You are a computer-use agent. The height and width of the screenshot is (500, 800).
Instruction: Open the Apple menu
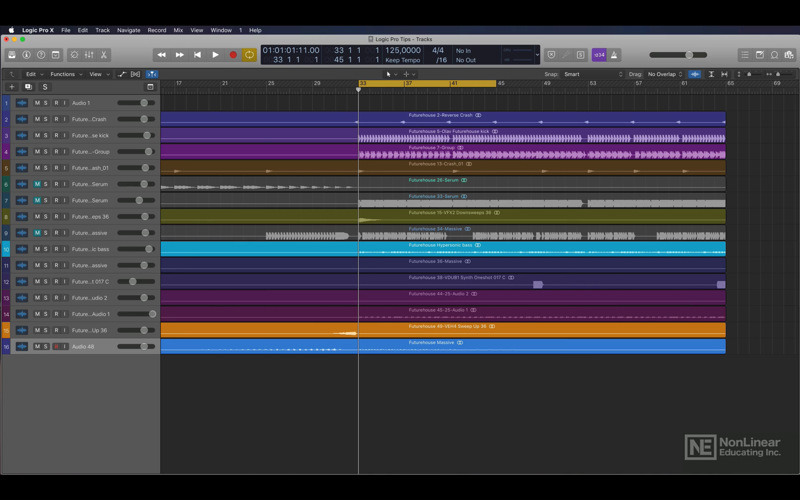pos(11,30)
